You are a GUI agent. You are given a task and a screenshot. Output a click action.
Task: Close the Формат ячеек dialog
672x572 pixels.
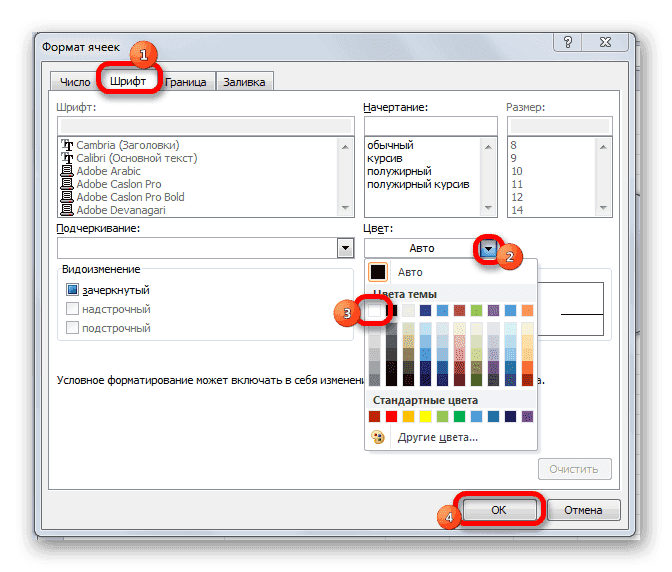click(x=605, y=42)
